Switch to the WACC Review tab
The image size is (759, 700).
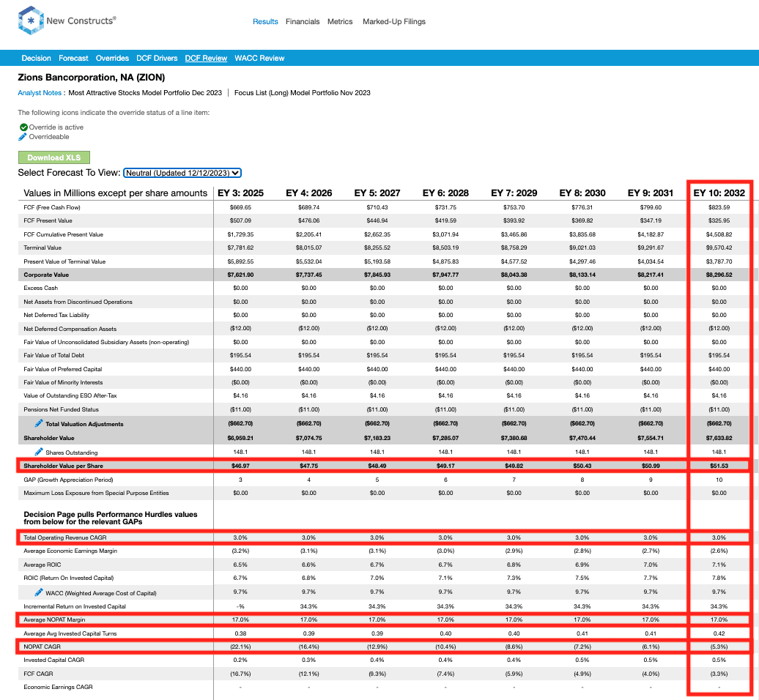[x=259, y=58]
